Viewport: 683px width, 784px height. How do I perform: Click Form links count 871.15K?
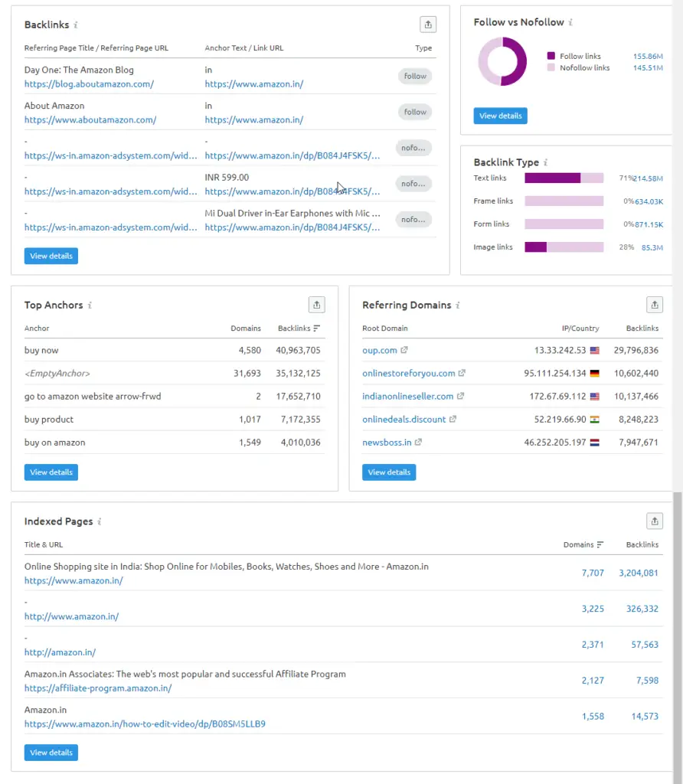pos(649,224)
